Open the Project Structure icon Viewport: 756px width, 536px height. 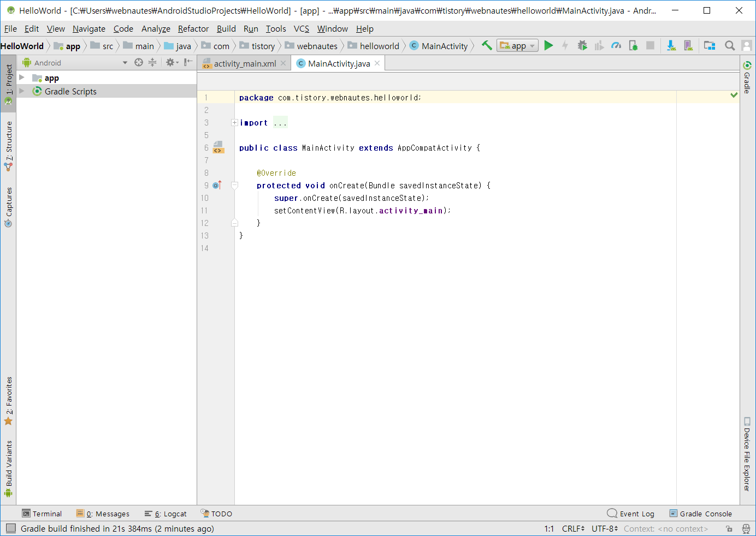(710, 45)
